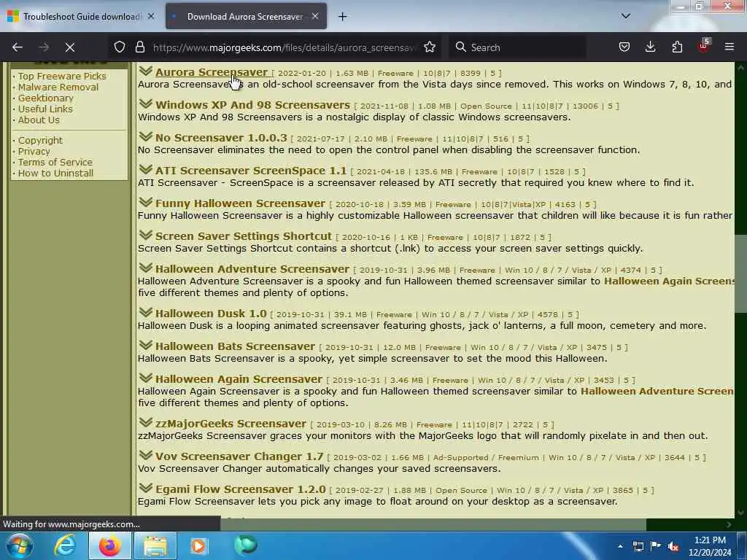747x560 pixels.
Task: Click the padlock site info icon
Action: pos(139,47)
